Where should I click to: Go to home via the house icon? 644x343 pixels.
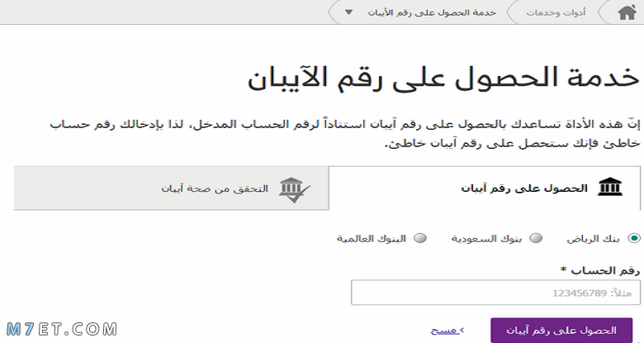627,12
